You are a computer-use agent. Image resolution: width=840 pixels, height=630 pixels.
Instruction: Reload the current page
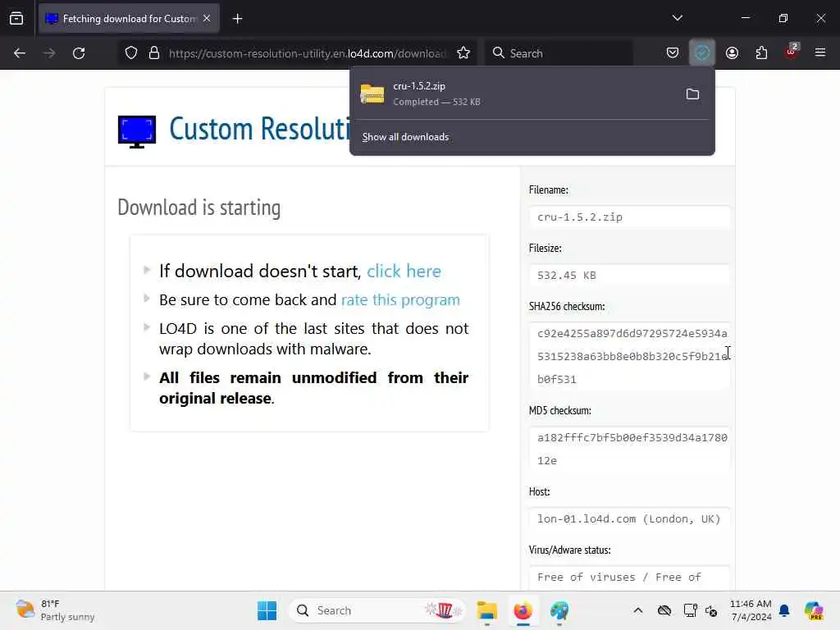[79, 53]
